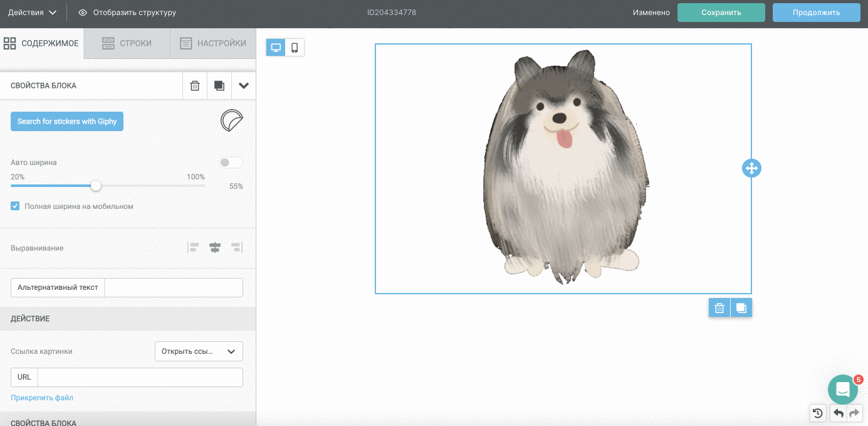Select the dog sticker image
The image size is (868, 426).
click(x=563, y=168)
